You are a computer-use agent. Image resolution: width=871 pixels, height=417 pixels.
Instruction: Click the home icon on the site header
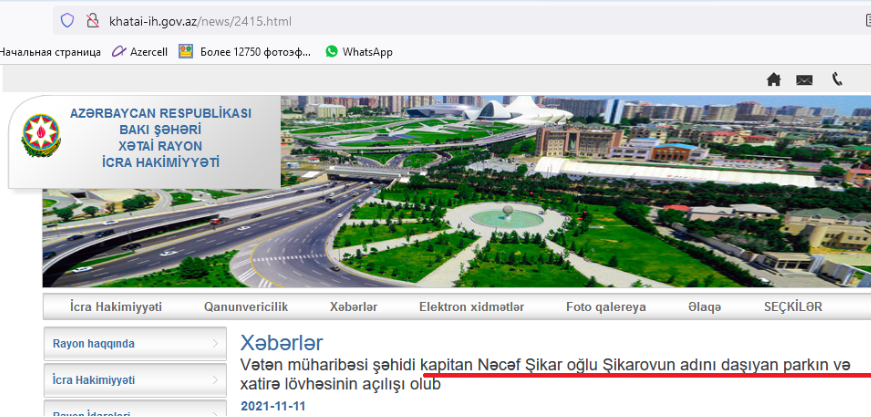coord(773,80)
